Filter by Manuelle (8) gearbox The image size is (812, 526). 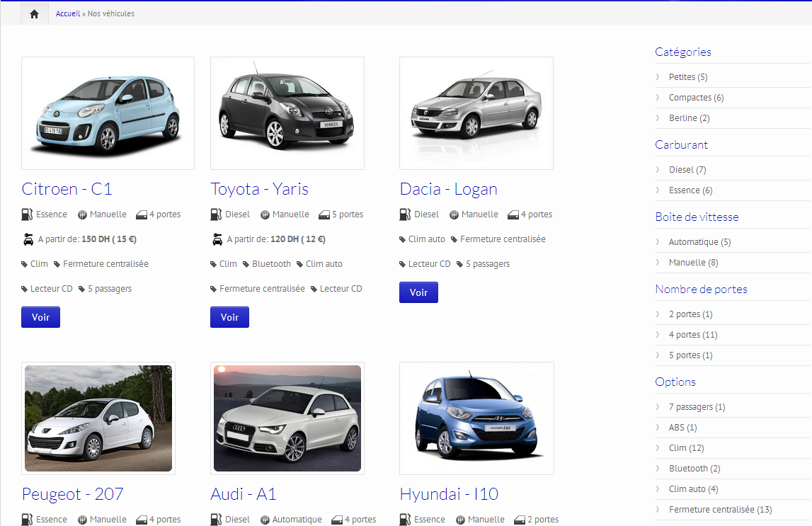(x=693, y=263)
